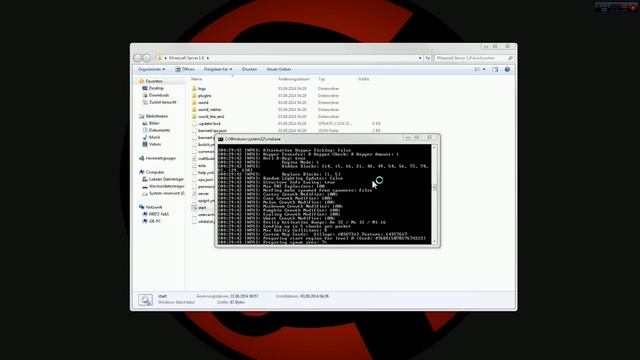640x360 pixels.
Task: Maximize the cmd.exe console window
Action: point(417,138)
